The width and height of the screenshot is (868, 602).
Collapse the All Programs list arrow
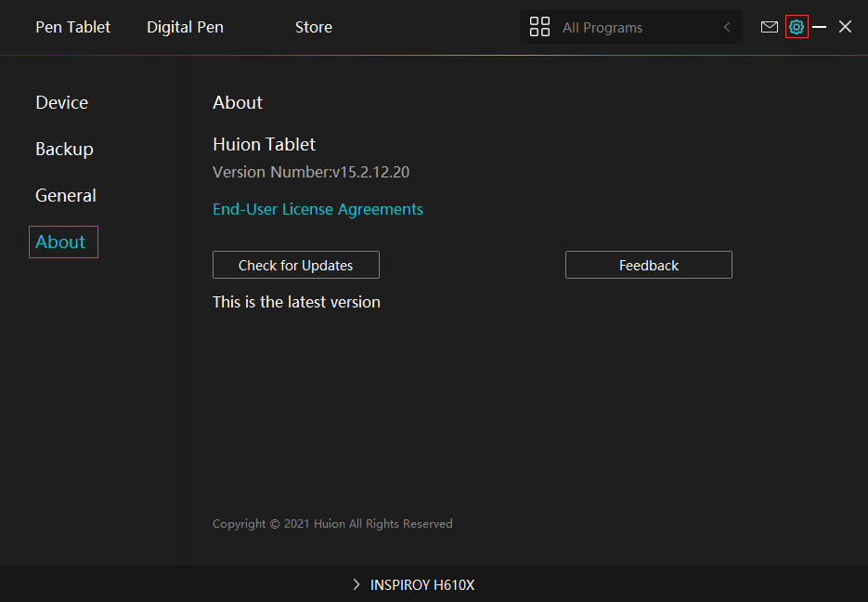click(727, 28)
